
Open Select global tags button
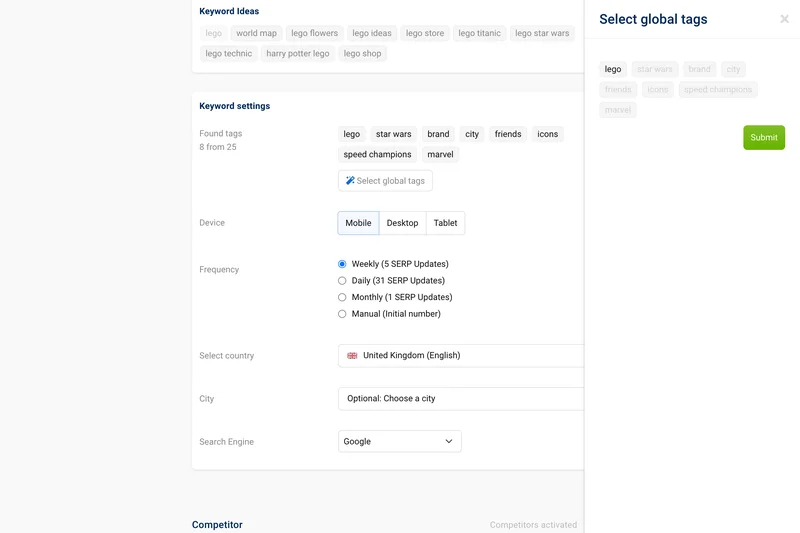tap(385, 181)
